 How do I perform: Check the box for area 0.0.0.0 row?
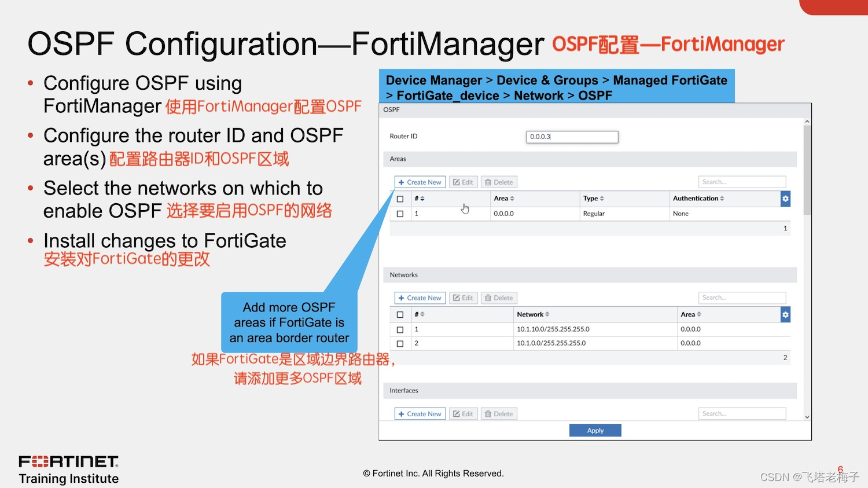coord(400,214)
